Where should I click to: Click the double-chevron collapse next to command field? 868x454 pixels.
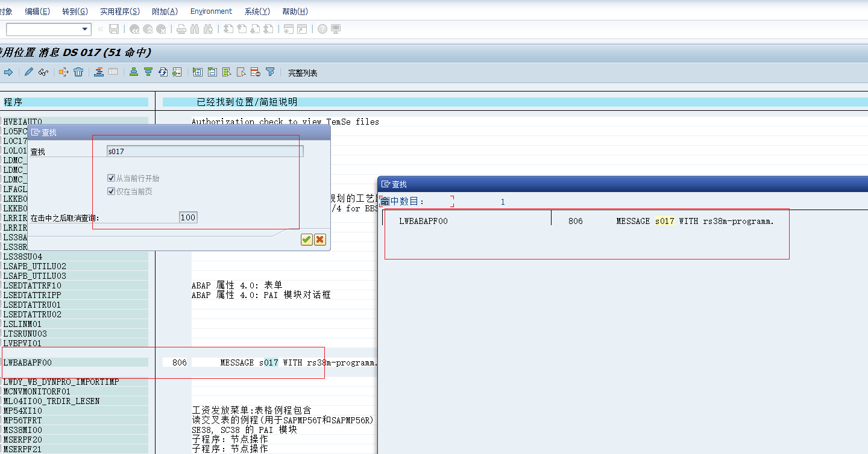click(x=100, y=29)
